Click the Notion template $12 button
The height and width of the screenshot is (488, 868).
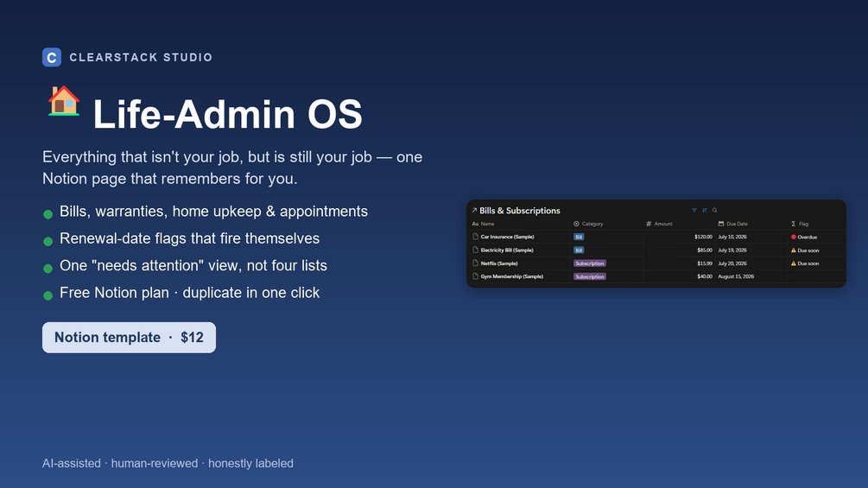pyautogui.click(x=129, y=338)
